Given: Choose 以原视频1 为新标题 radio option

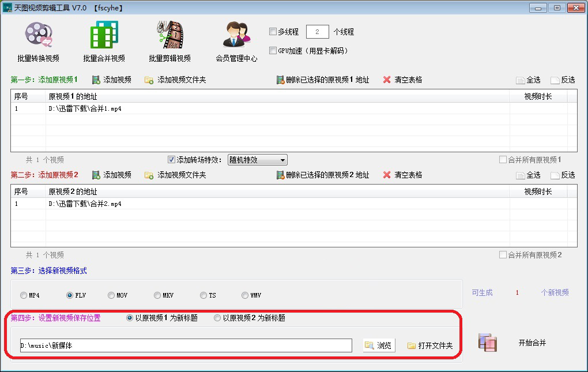Looking at the screenshot, I should coord(130,318).
